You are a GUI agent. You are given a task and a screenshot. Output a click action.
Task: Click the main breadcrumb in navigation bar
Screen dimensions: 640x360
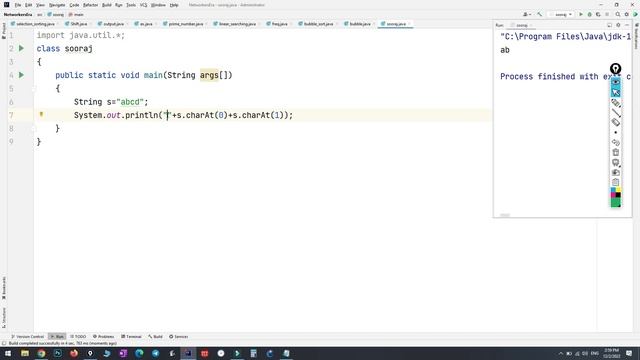coord(76,15)
